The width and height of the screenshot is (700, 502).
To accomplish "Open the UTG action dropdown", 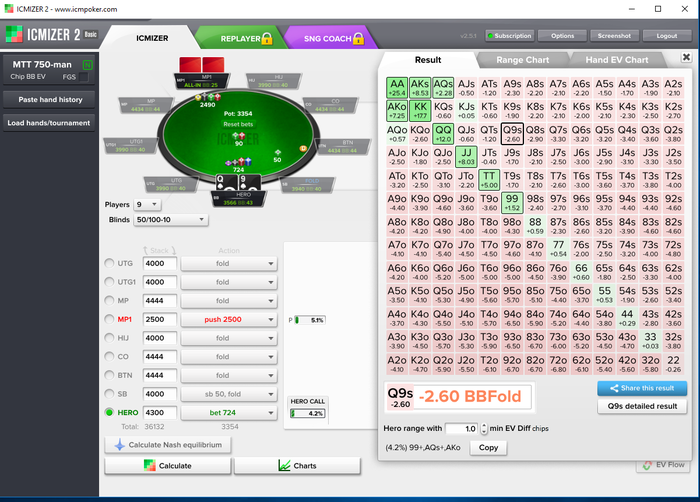I will 229,264.
